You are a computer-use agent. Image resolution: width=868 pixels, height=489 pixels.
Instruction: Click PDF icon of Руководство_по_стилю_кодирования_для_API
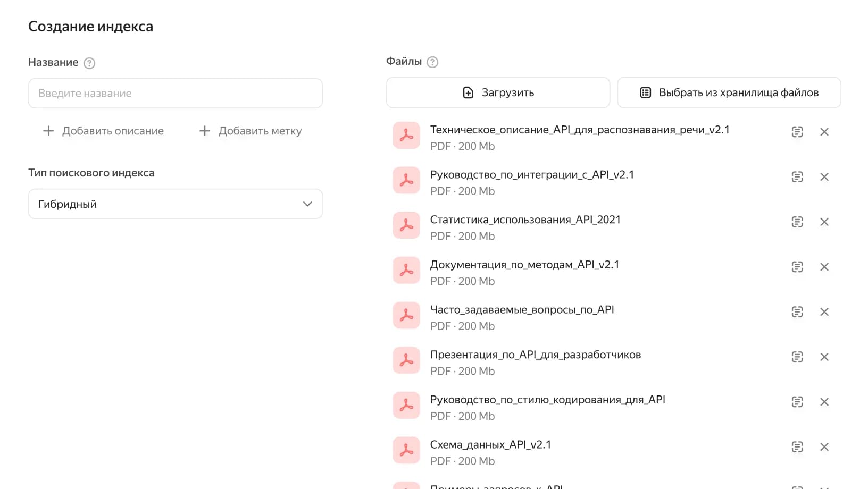tap(406, 405)
